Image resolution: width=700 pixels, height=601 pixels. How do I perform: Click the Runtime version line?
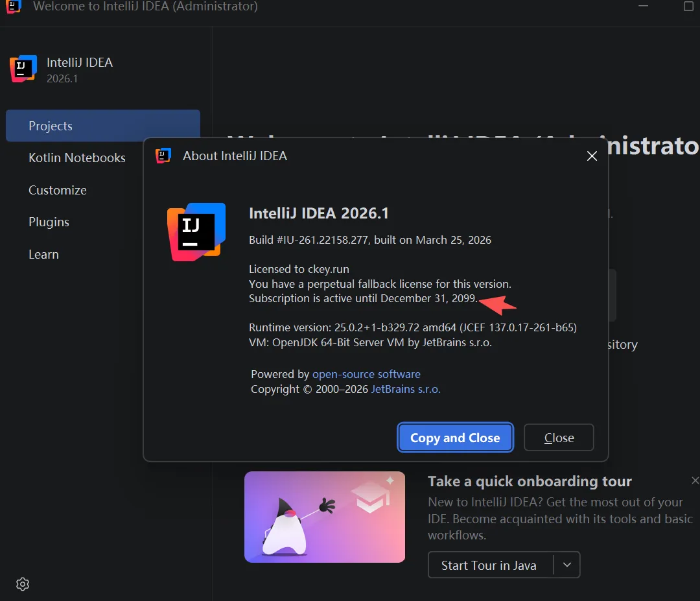tap(412, 328)
